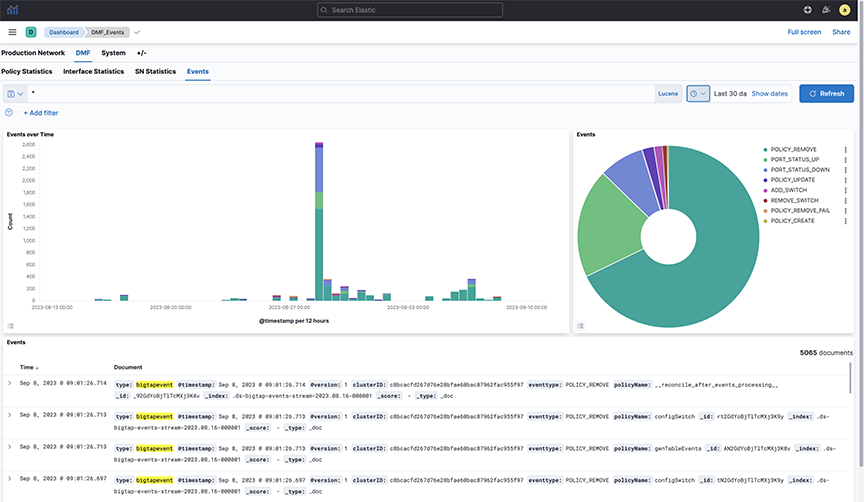Sort by the Time column header

[x=29, y=367]
